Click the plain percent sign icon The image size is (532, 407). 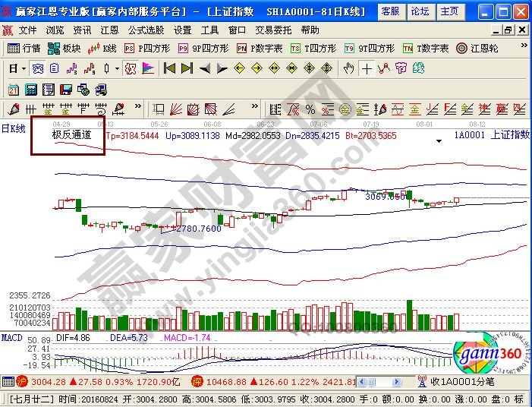310,109
